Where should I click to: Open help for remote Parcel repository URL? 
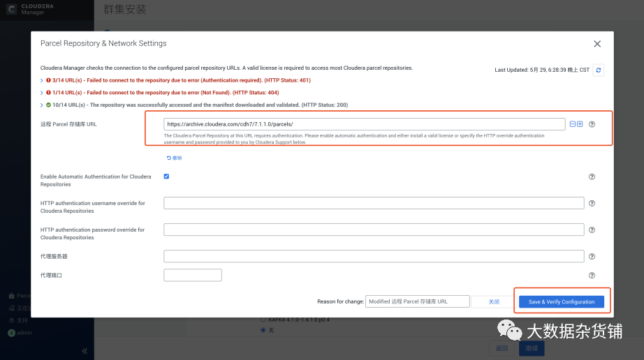click(592, 124)
